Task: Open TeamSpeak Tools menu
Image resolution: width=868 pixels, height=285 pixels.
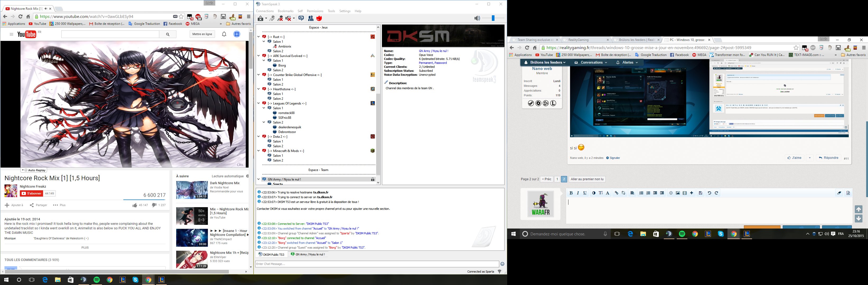Action: (331, 11)
